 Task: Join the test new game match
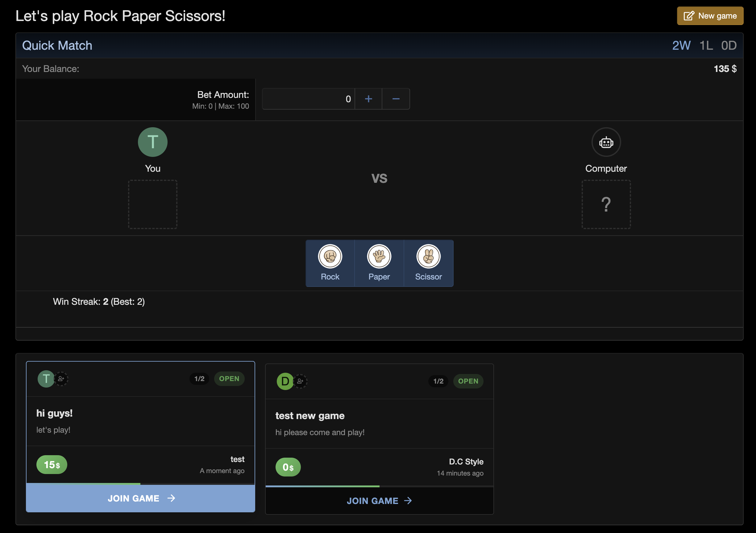point(379,501)
